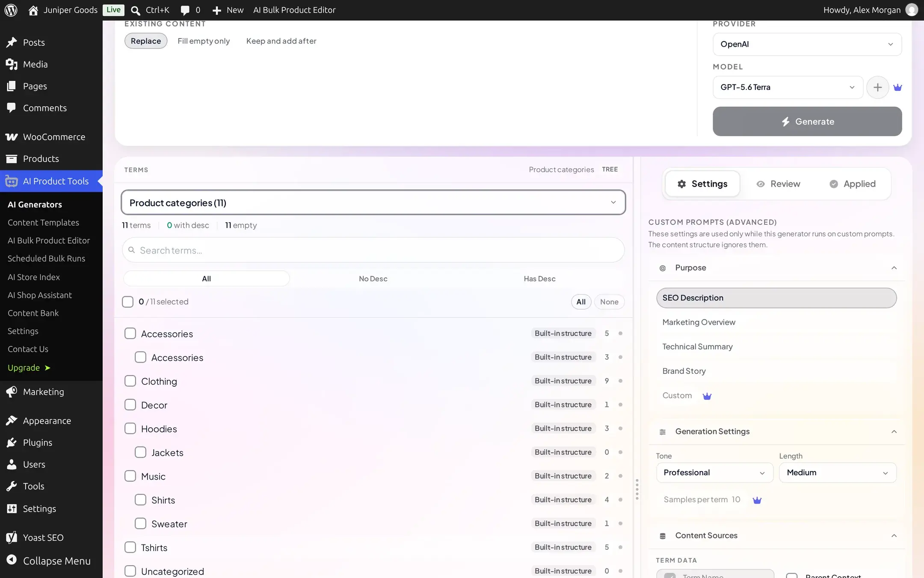Click the Generate button

coord(807,122)
